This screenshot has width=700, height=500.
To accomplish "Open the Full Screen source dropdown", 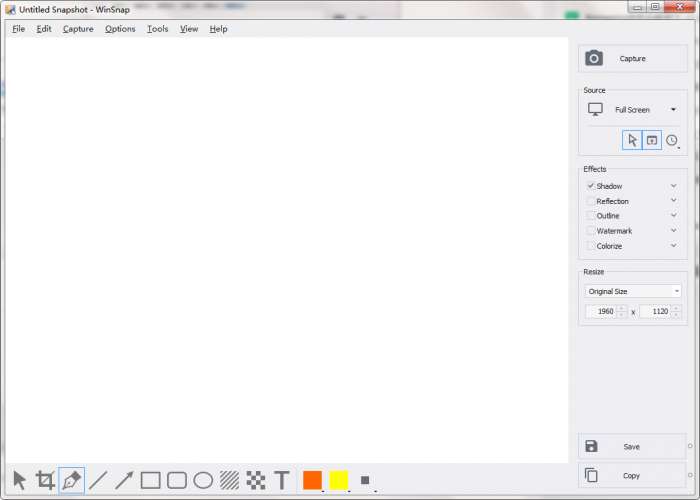I will [x=633, y=110].
